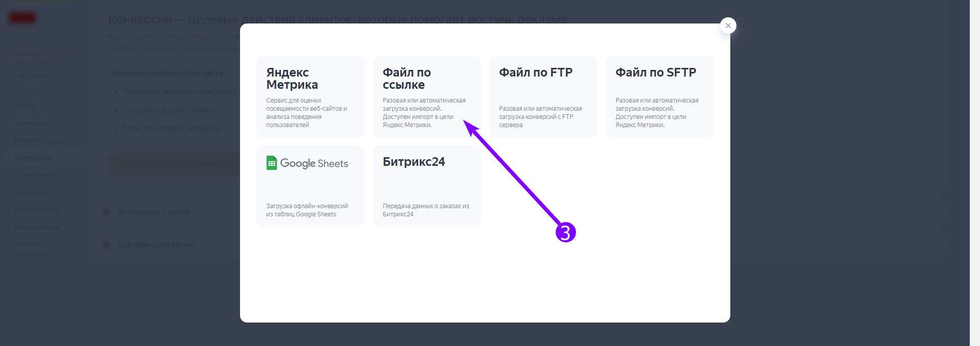Open Инструменты in the sidebar
The width and height of the screenshot is (980, 346).
(37, 210)
